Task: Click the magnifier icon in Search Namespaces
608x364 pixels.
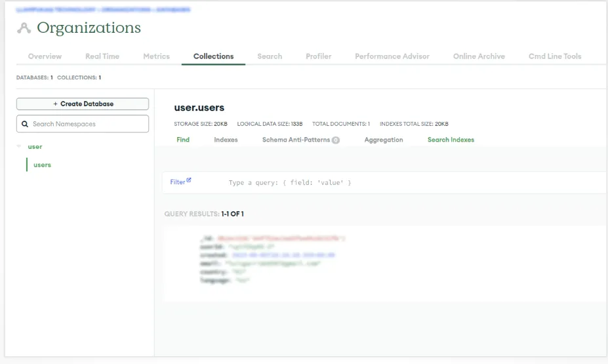Action: pos(25,124)
